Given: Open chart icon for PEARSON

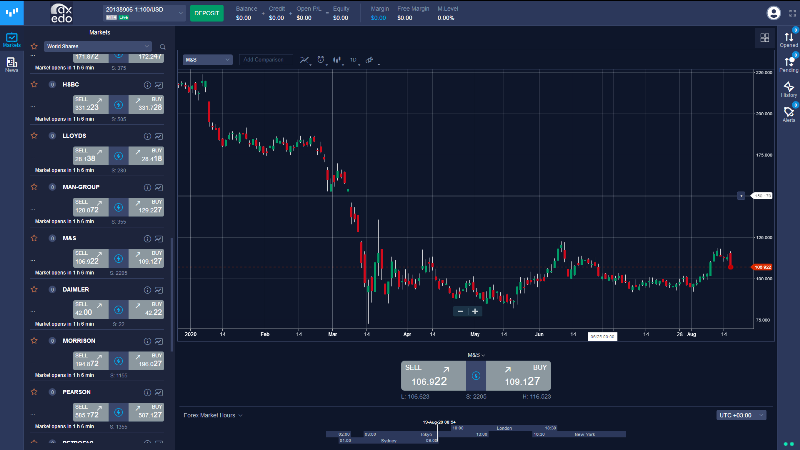Looking at the screenshot, I should click(159, 392).
